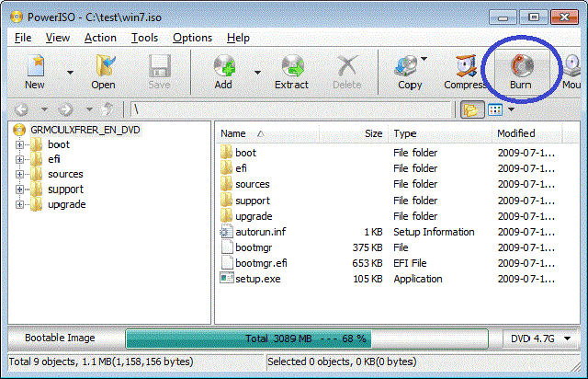The width and height of the screenshot is (588, 379).
Task: Open the Back history dropdown arrow
Action: pos(44,109)
